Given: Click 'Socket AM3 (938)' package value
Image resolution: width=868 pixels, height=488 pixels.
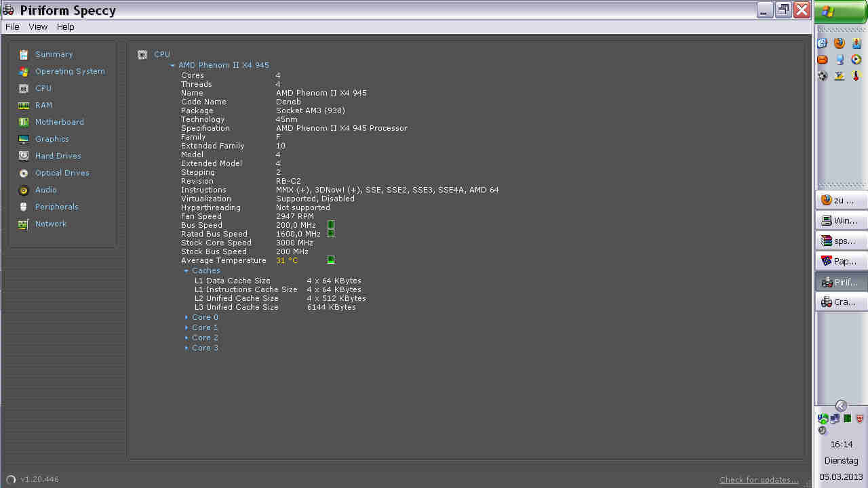Looking at the screenshot, I should [311, 110].
